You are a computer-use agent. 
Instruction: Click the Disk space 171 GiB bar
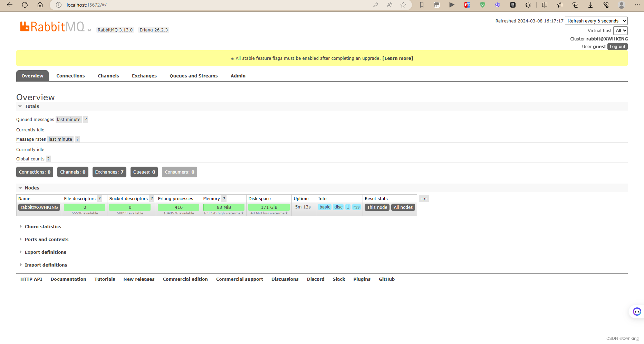[x=269, y=207]
